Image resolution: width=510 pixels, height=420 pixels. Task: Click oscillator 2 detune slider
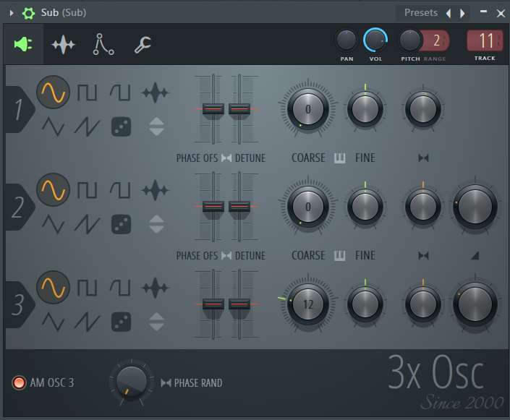coord(239,207)
